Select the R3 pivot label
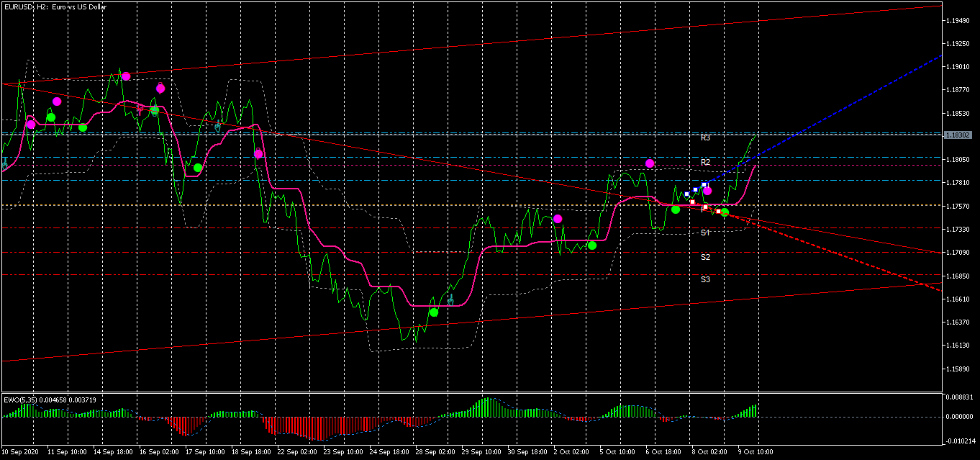This screenshot has height=460, width=980. click(706, 137)
